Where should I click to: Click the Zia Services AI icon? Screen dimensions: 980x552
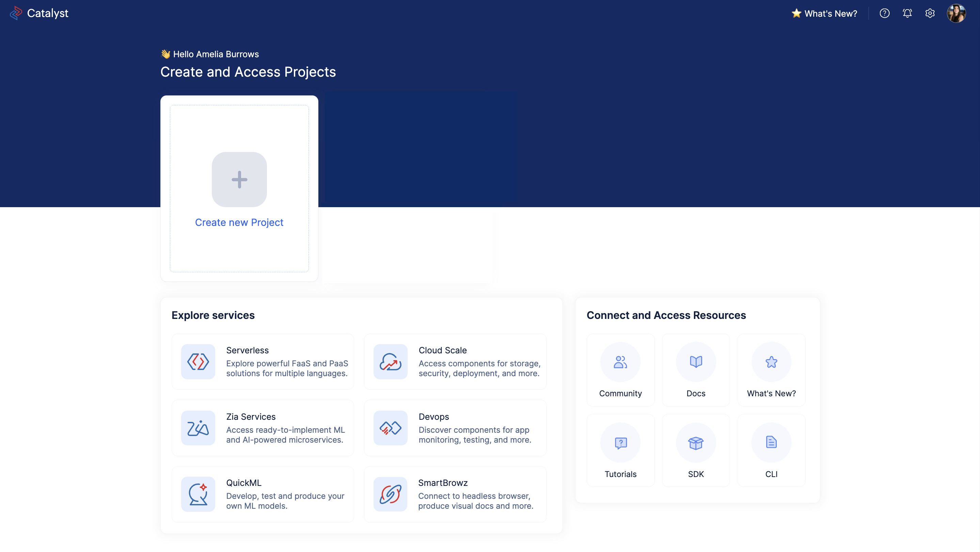point(199,428)
